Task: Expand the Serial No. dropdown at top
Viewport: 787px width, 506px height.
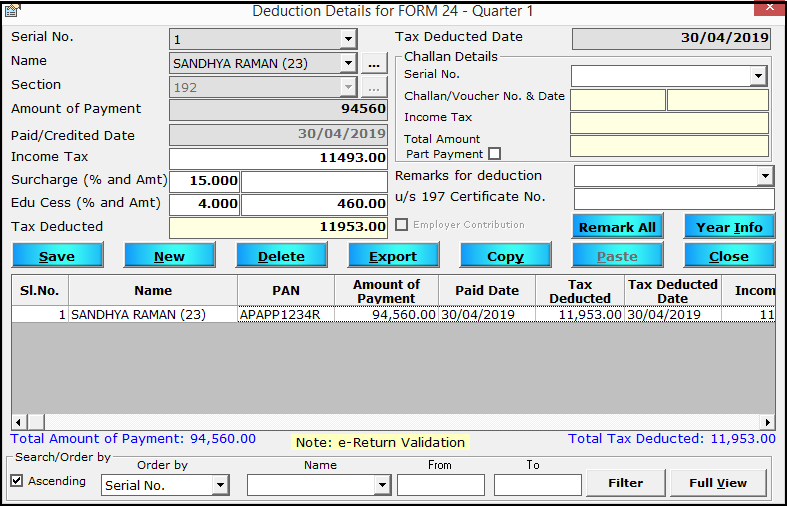Action: (348, 40)
